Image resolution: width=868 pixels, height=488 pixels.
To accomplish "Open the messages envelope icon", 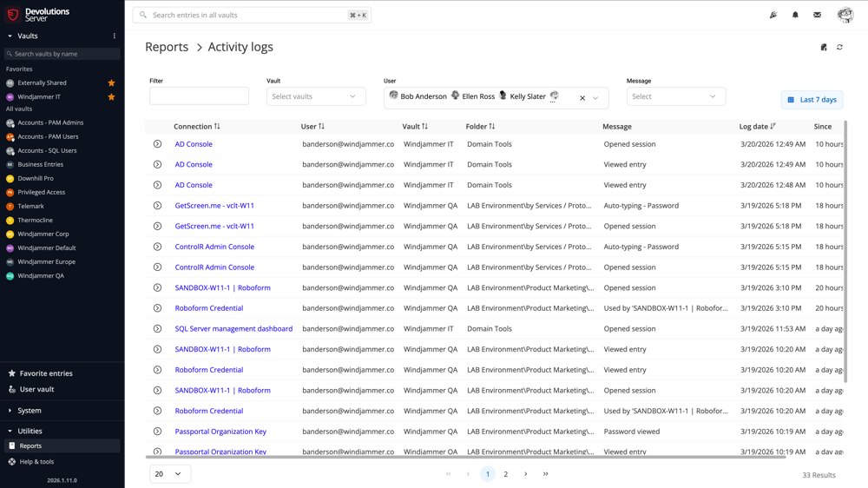I will click(817, 15).
